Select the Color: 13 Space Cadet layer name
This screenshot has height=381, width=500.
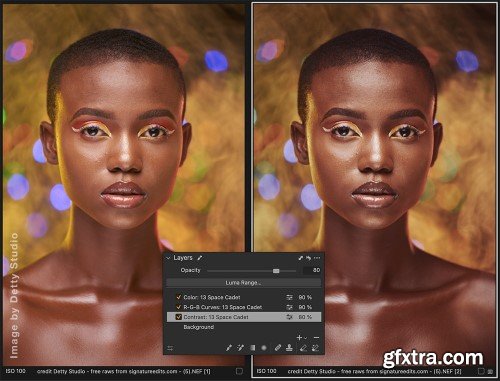click(x=212, y=297)
